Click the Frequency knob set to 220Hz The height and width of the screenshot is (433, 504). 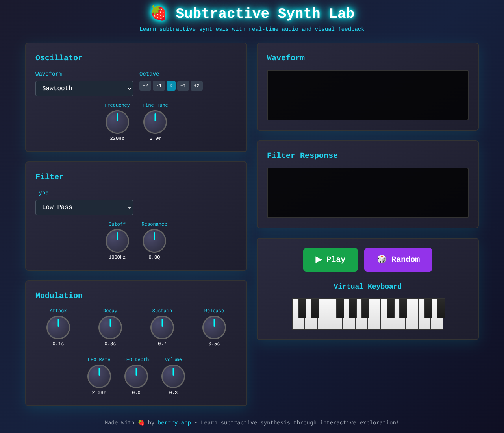(x=117, y=122)
